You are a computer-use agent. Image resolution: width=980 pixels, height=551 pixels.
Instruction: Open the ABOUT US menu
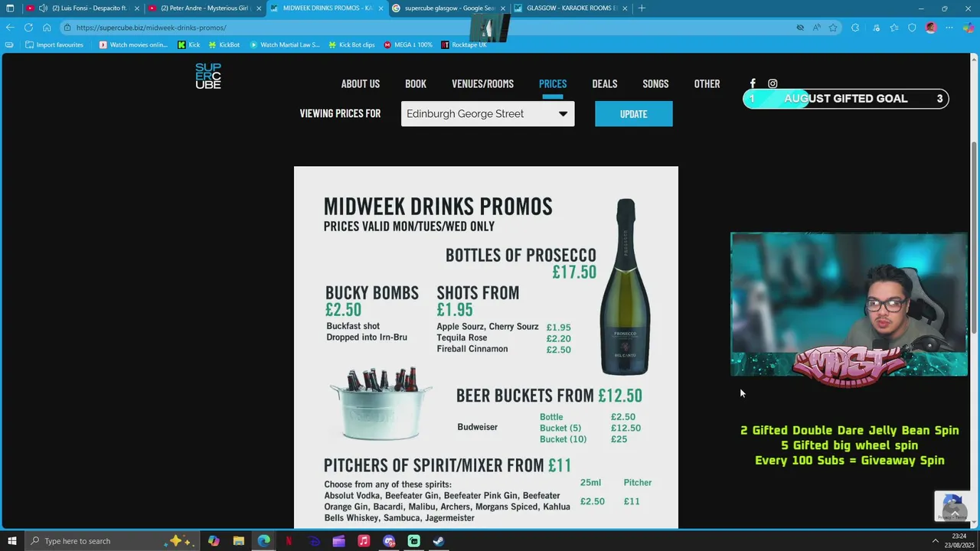tap(361, 84)
